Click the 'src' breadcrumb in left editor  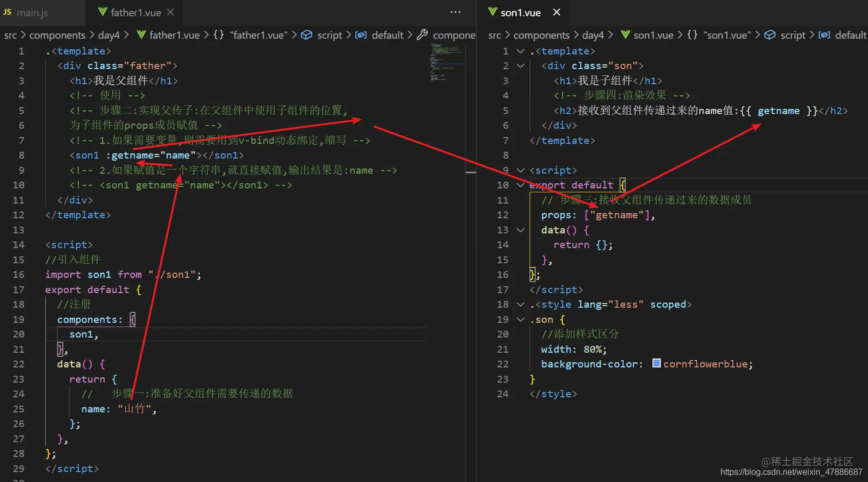[10, 35]
